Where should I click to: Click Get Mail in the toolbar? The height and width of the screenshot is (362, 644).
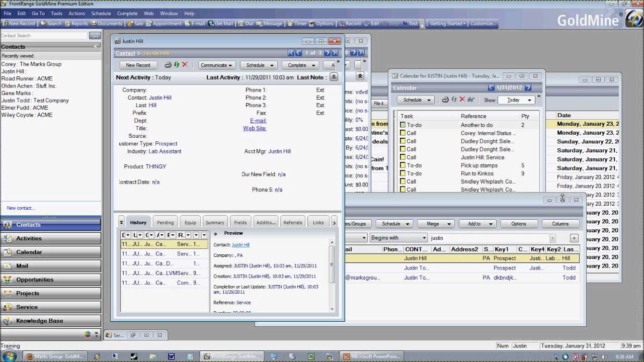pos(220,24)
